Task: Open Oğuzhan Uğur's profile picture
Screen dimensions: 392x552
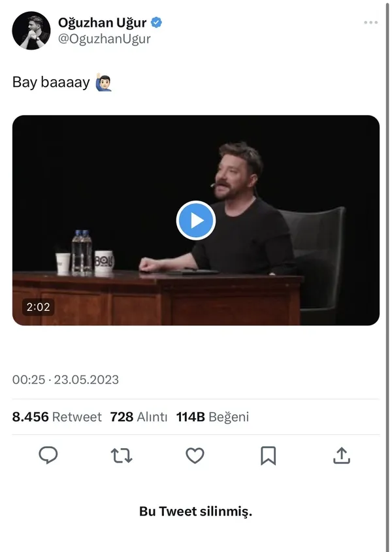Action: pos(31,31)
